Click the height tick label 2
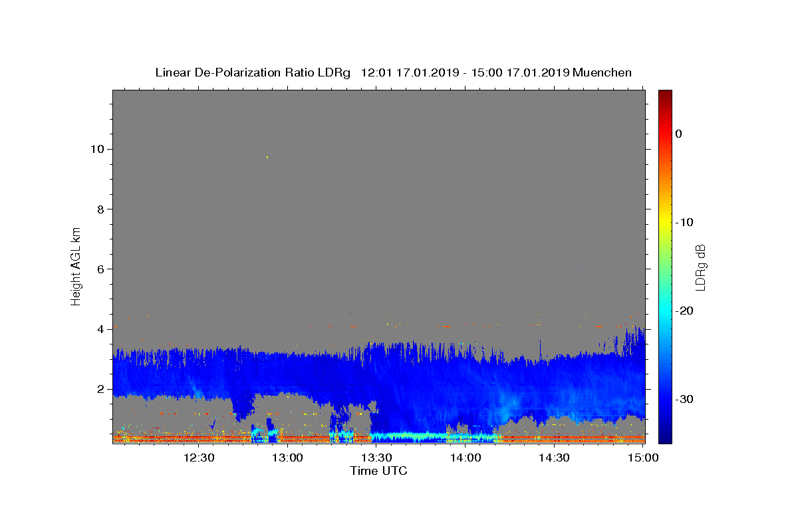The height and width of the screenshot is (532, 798). point(101,389)
